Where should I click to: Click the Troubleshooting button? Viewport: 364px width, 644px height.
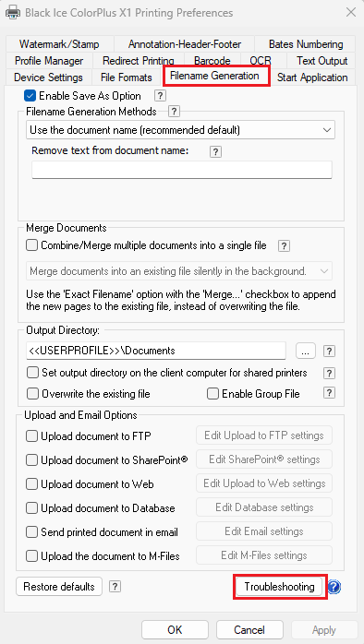[280, 587]
